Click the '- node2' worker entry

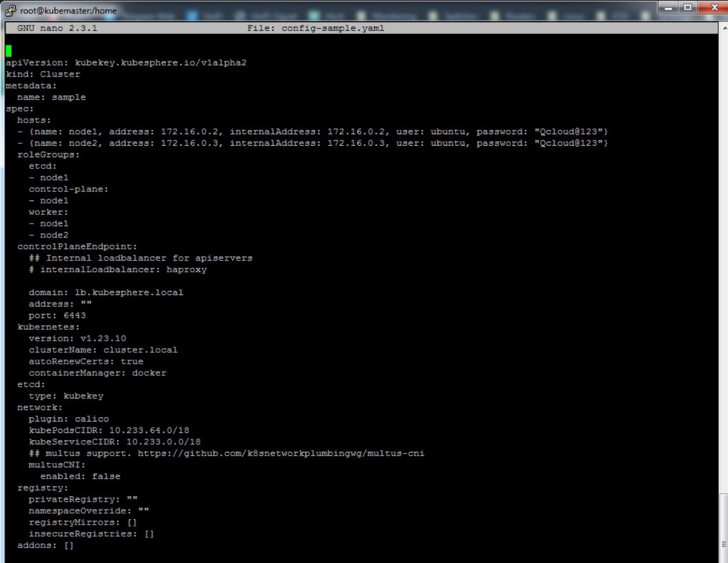[x=49, y=235]
